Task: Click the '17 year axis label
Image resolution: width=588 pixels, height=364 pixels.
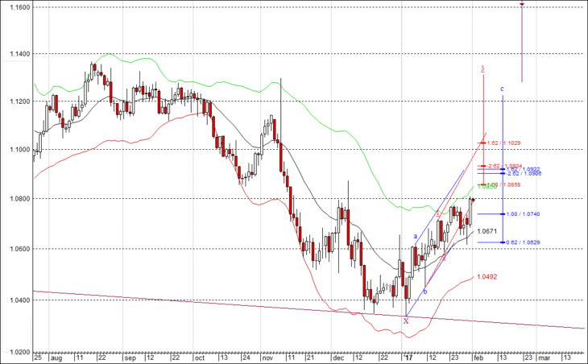Action: (408, 358)
